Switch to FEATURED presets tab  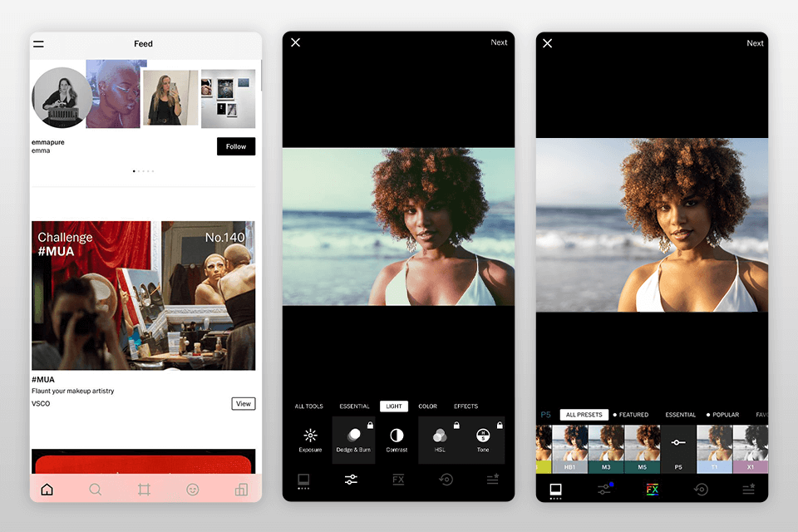[x=631, y=415]
